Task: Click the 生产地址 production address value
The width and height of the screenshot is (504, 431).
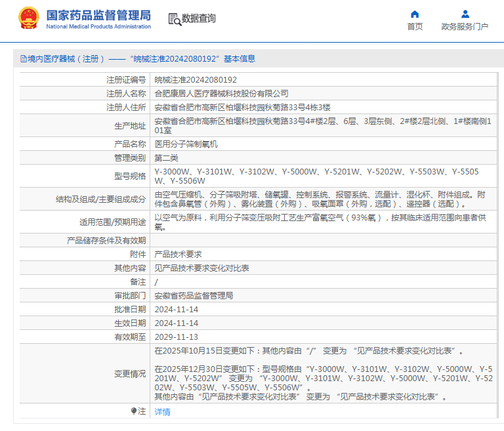Action: [323, 126]
